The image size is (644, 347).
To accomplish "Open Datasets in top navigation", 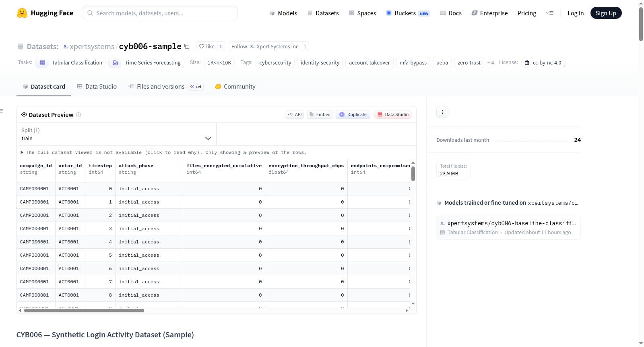I will click(x=323, y=13).
